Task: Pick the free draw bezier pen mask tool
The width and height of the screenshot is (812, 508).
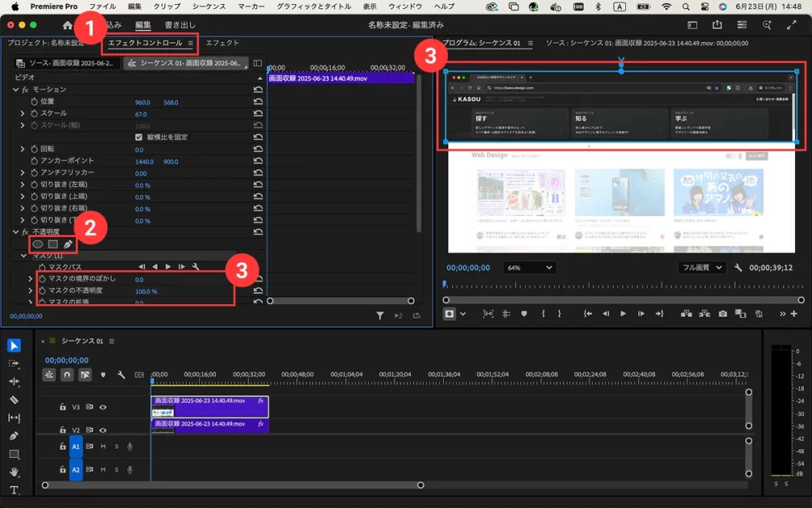Action: (x=68, y=244)
